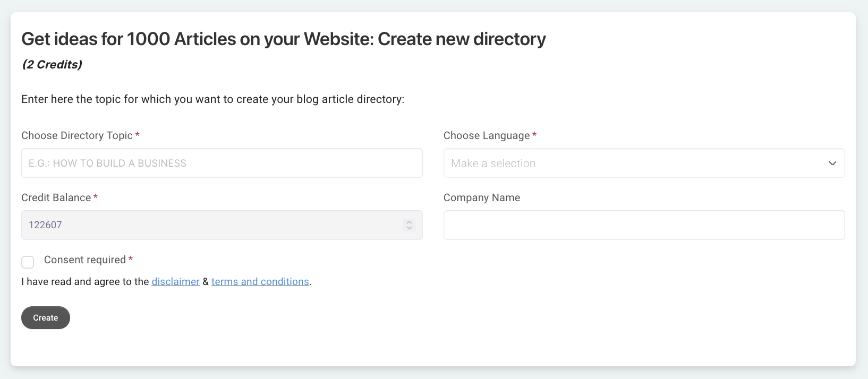The image size is (868, 379).
Task: Open the terms and conditions link
Action: [260, 282]
